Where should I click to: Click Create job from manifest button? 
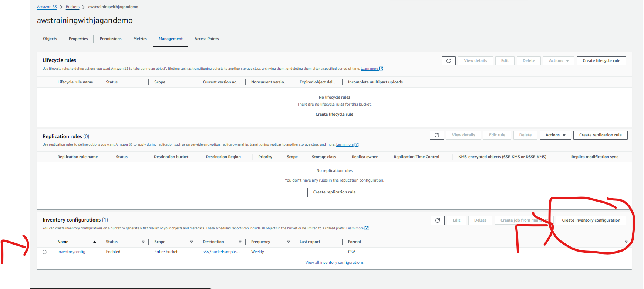(524, 220)
